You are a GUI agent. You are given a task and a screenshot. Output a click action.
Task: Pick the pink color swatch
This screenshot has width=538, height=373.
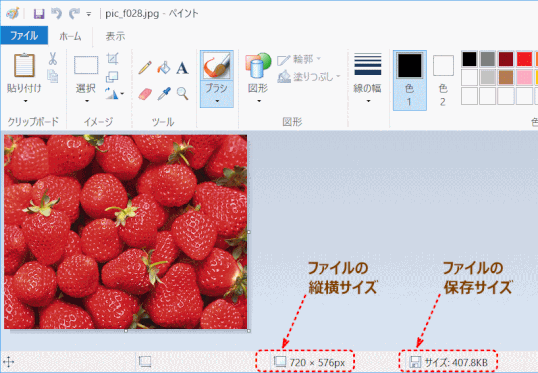[x=524, y=77]
